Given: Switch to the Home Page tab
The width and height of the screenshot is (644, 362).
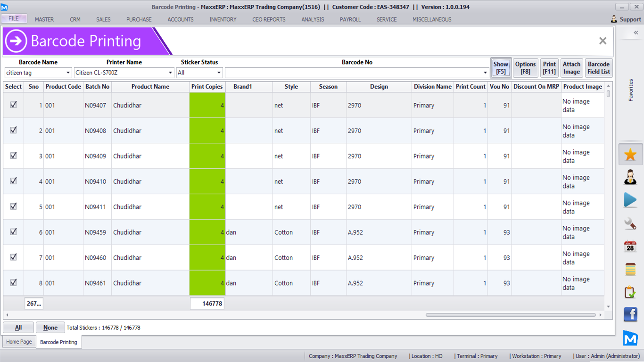Looking at the screenshot, I should click(x=19, y=342).
